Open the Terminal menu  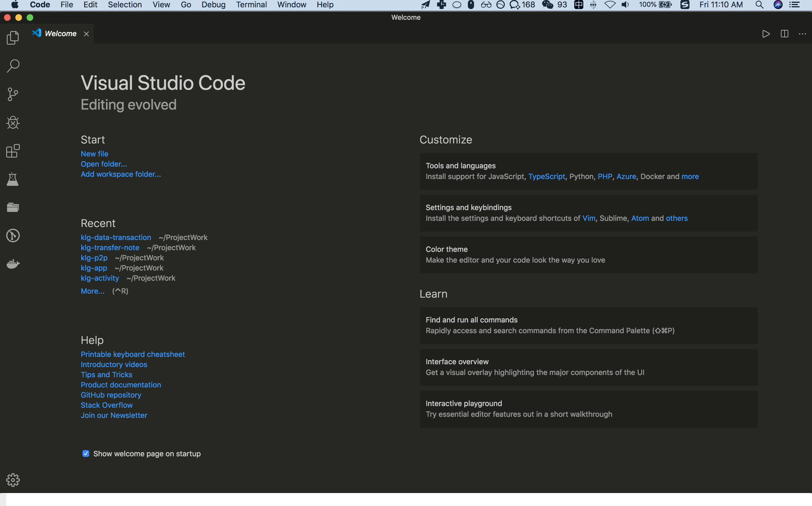click(x=251, y=5)
